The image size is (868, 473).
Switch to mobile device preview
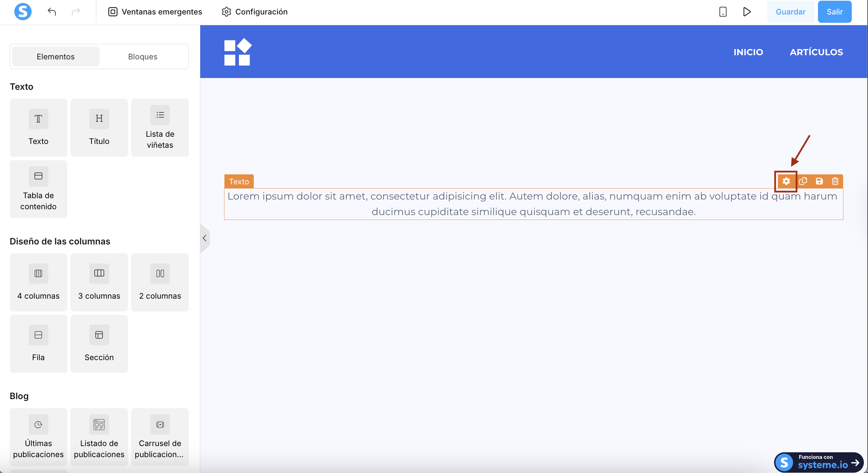coord(723,12)
